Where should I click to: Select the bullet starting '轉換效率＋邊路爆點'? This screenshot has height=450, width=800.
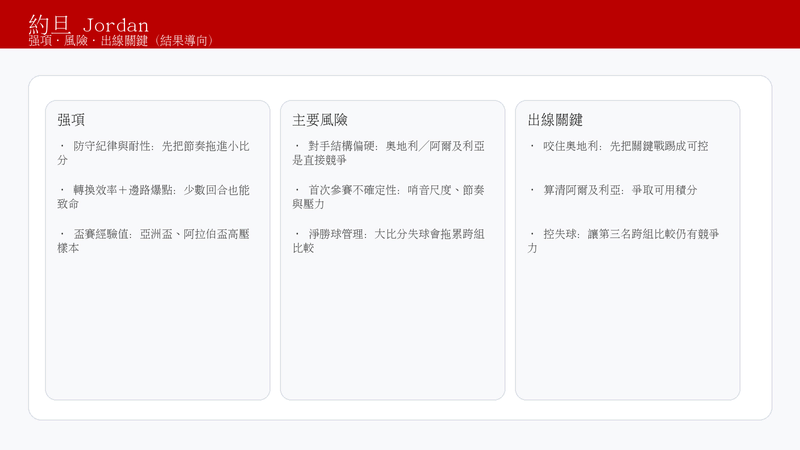[x=154, y=197]
